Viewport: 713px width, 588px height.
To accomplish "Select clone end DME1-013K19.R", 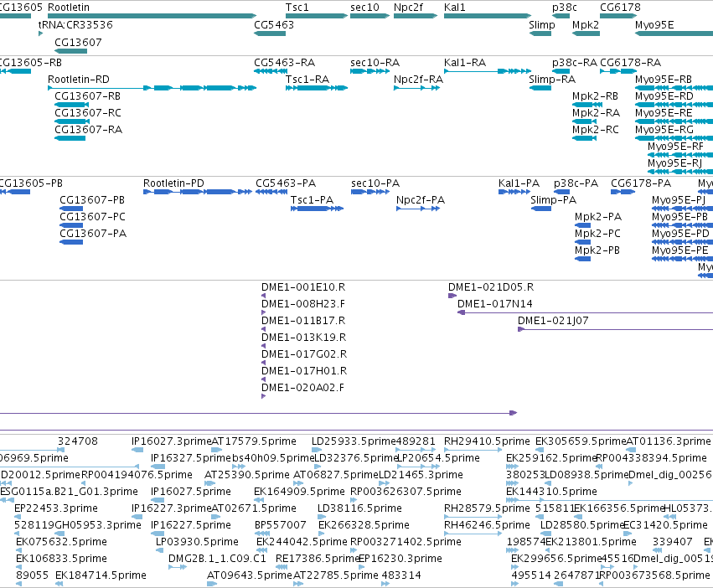I will point(304,338).
